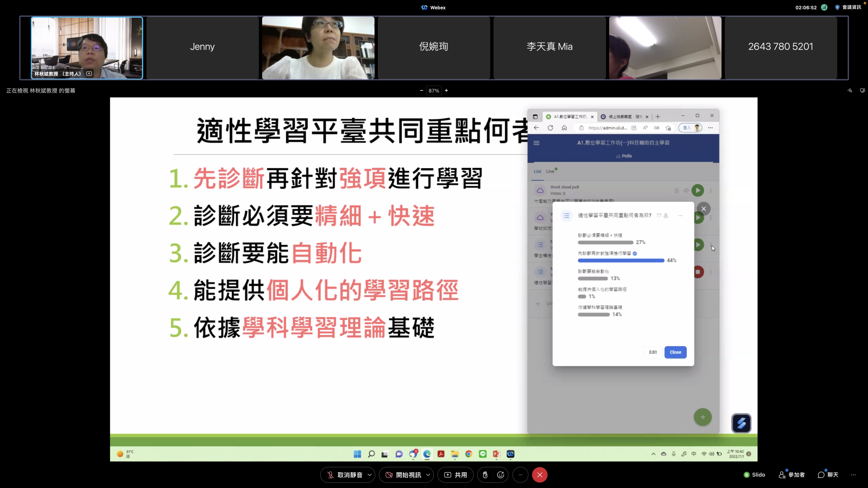The height and width of the screenshot is (488, 868).
Task: Raise hand with the hand icon
Action: [485, 475]
